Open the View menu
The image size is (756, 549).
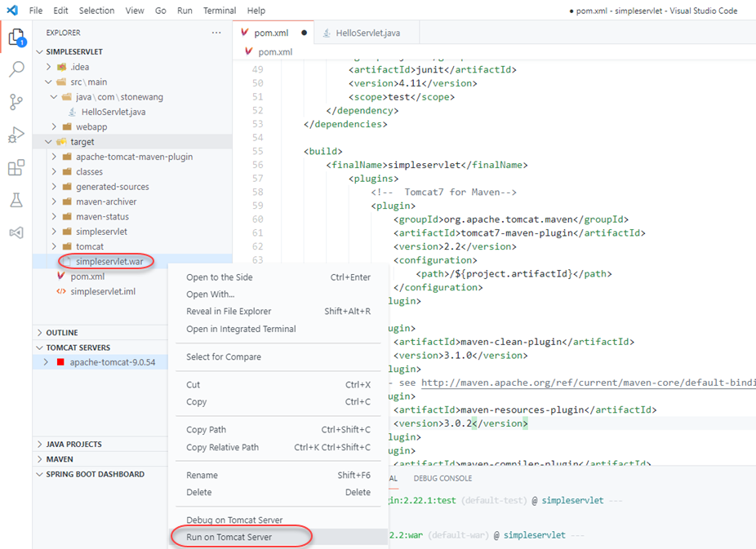[135, 10]
